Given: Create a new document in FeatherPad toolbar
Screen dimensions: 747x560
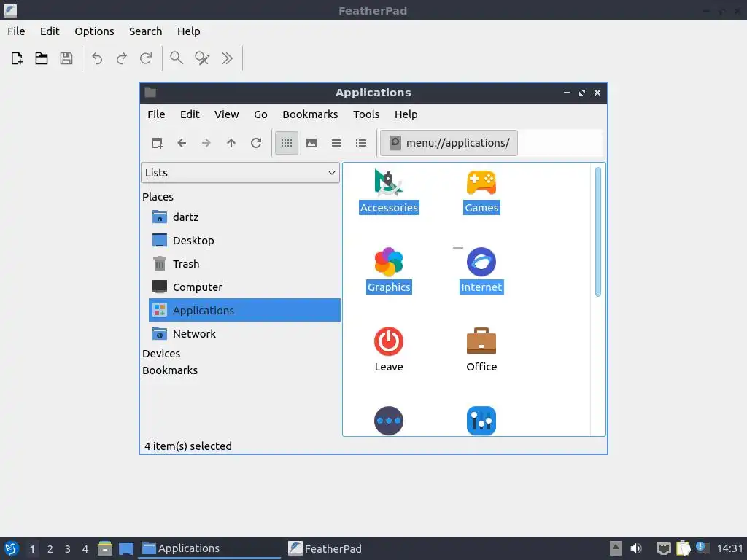Looking at the screenshot, I should click(17, 58).
